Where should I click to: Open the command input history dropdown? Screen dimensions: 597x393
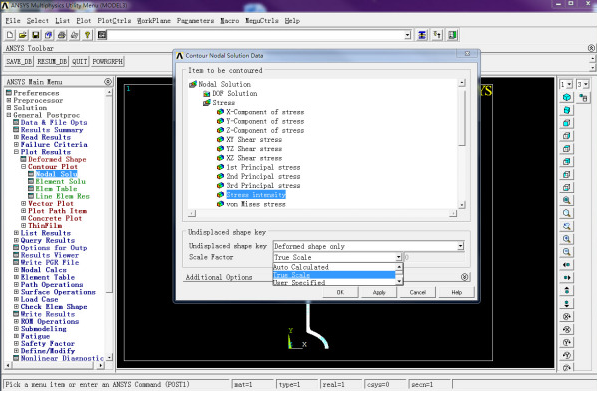click(x=407, y=35)
